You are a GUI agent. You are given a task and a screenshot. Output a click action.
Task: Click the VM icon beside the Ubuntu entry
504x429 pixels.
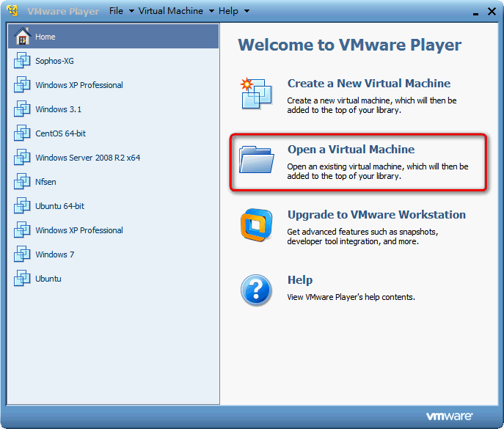[x=22, y=278]
